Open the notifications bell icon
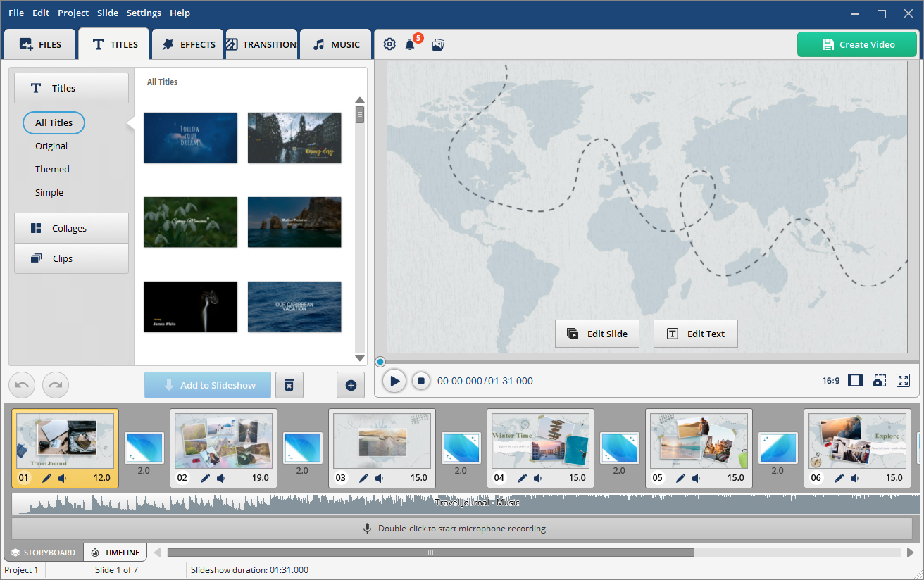924x580 pixels. 410,44
